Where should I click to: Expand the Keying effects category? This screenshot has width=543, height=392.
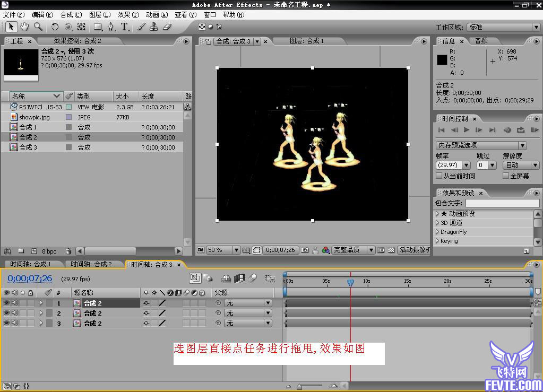point(437,241)
